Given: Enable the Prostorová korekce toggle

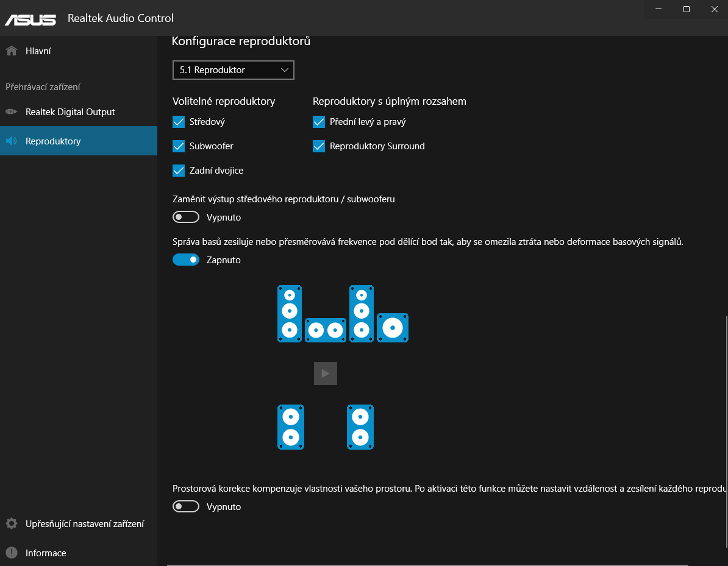Looking at the screenshot, I should tap(186, 506).
